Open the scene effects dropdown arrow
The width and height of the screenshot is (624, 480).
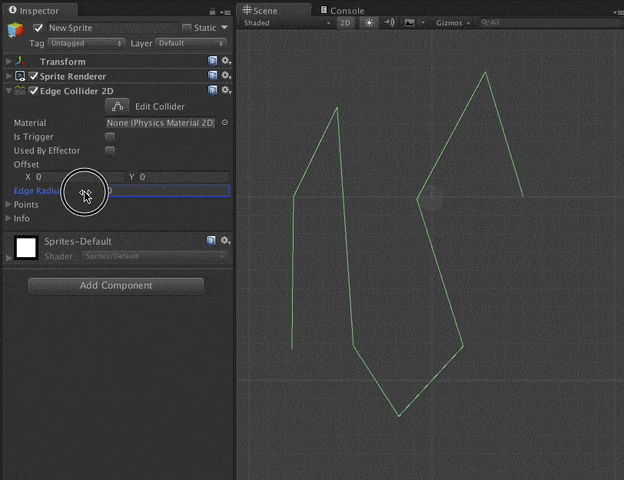click(x=423, y=23)
